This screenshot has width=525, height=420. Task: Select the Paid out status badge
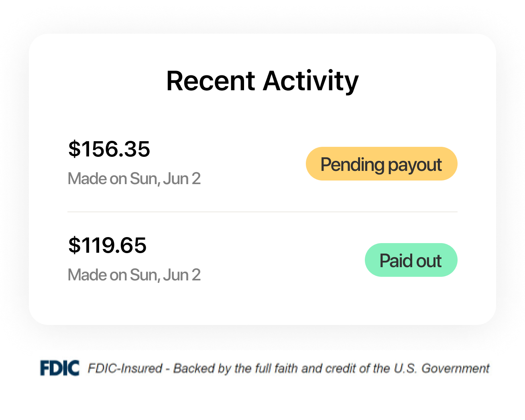click(x=411, y=260)
